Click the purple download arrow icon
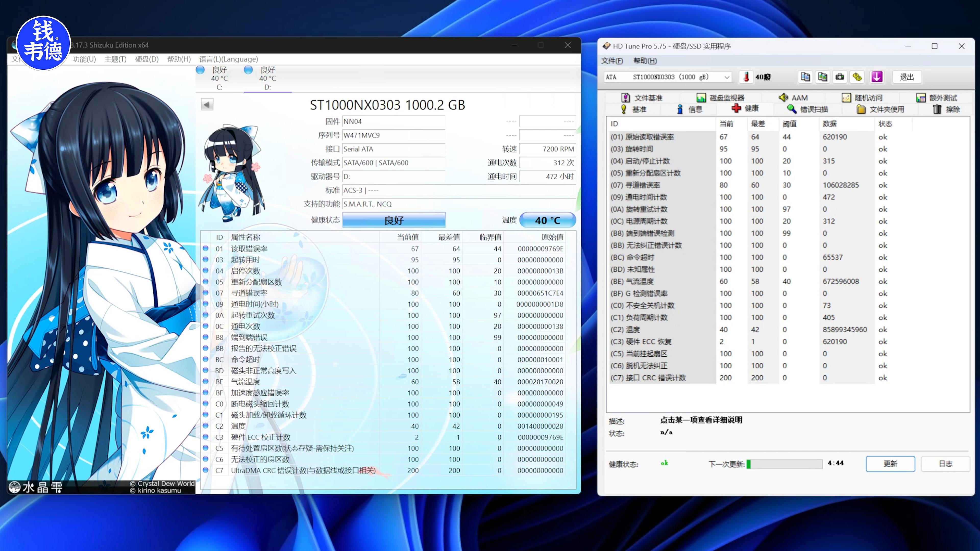The image size is (980, 551). point(877,77)
